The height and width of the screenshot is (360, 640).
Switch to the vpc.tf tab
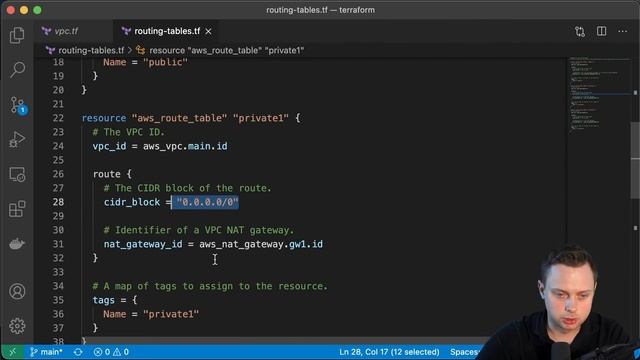pos(66,31)
